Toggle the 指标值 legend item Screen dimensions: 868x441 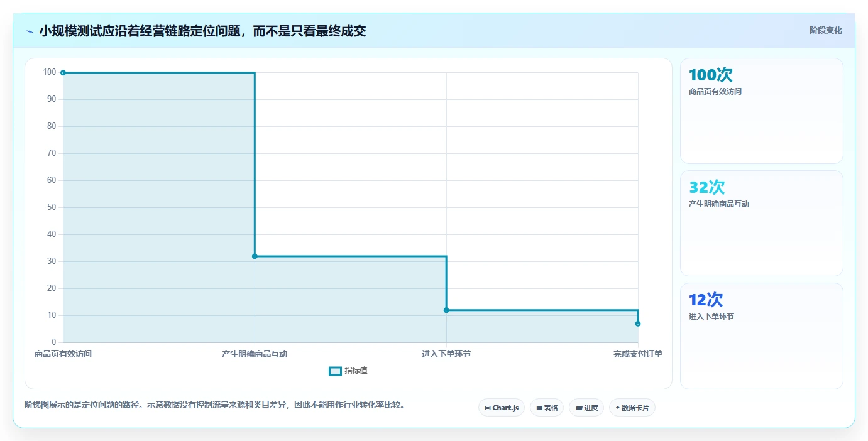(x=348, y=371)
